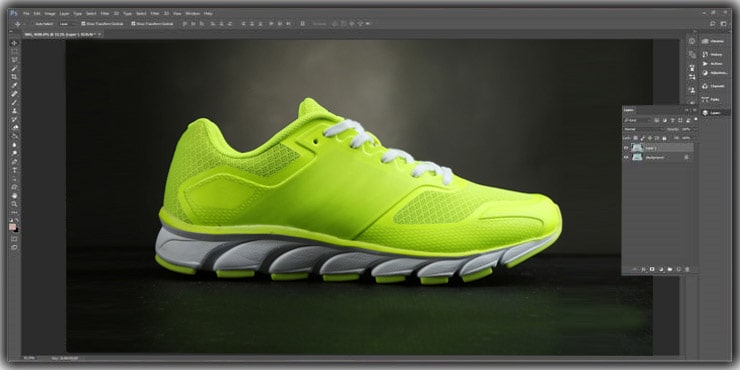Select the Eyedropper tool
Screen dimensions: 740x370
(14, 85)
